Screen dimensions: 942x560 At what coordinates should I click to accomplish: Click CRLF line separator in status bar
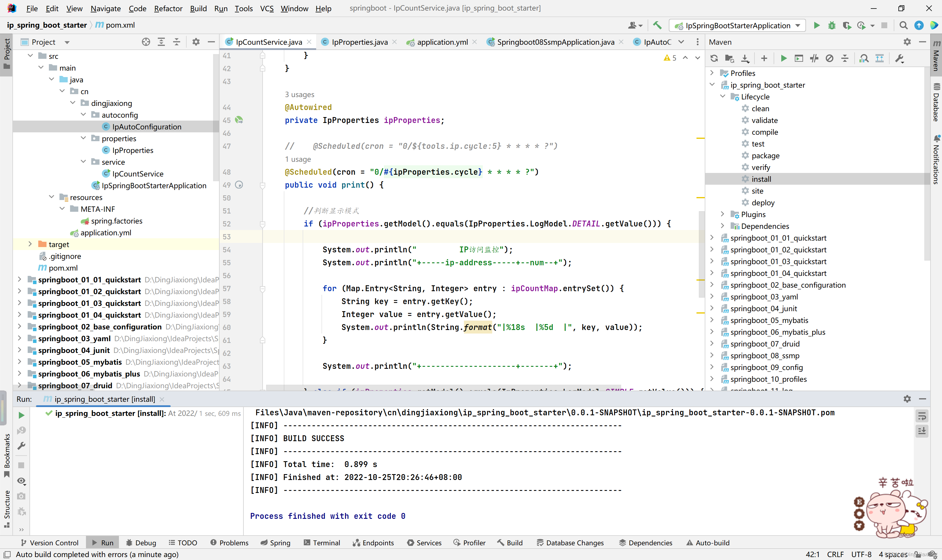(835, 554)
